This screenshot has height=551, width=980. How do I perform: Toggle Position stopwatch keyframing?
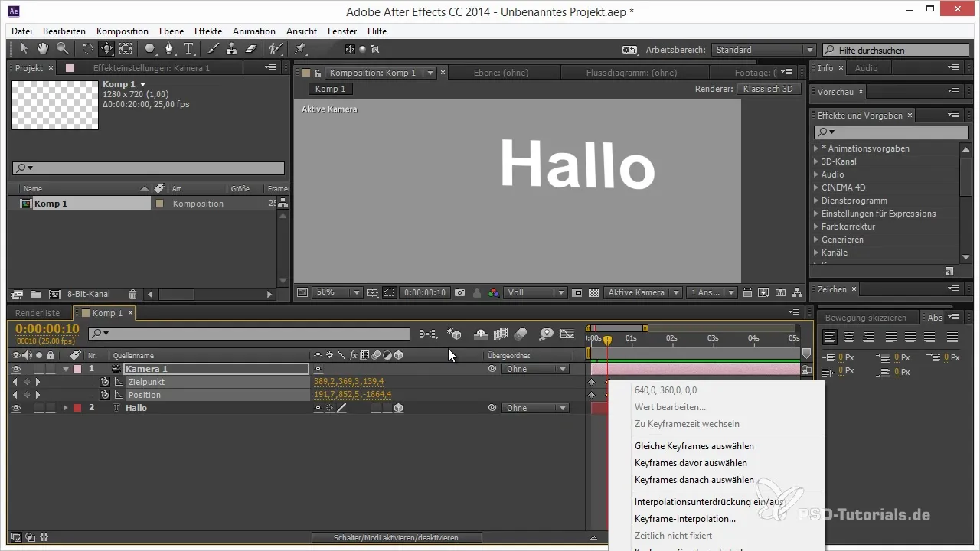click(x=105, y=395)
